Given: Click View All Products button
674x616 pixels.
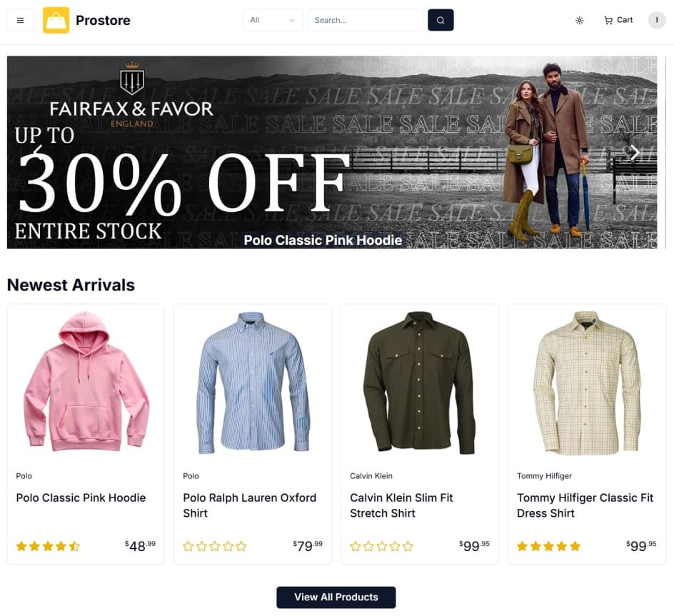Looking at the screenshot, I should [336, 597].
